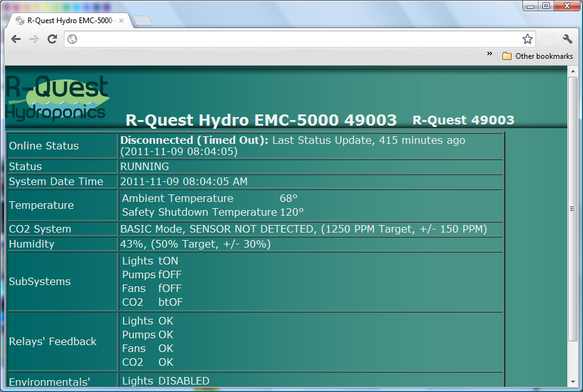Open a new tab with the tab button
Image resolution: width=583 pixels, height=392 pixels.
(143, 21)
